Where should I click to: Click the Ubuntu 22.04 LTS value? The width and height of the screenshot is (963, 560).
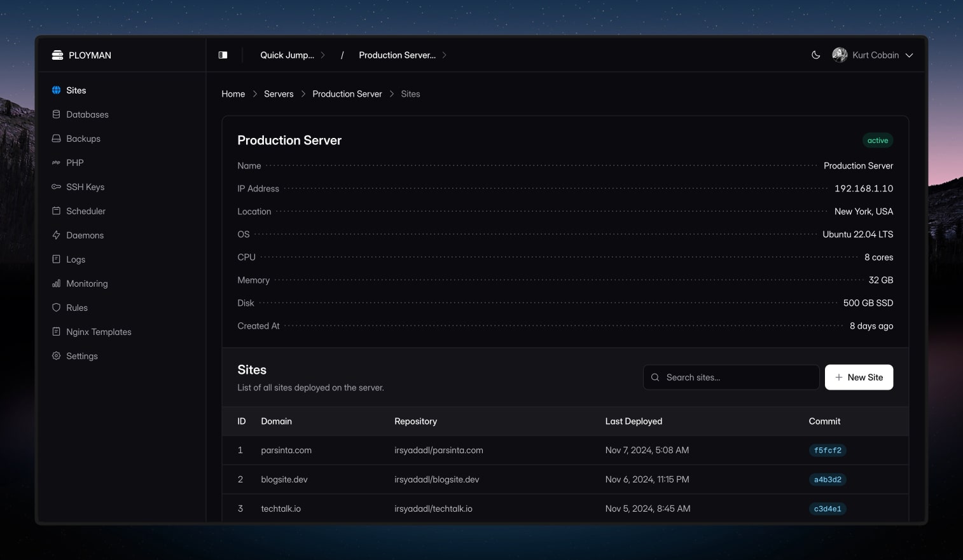click(x=858, y=235)
